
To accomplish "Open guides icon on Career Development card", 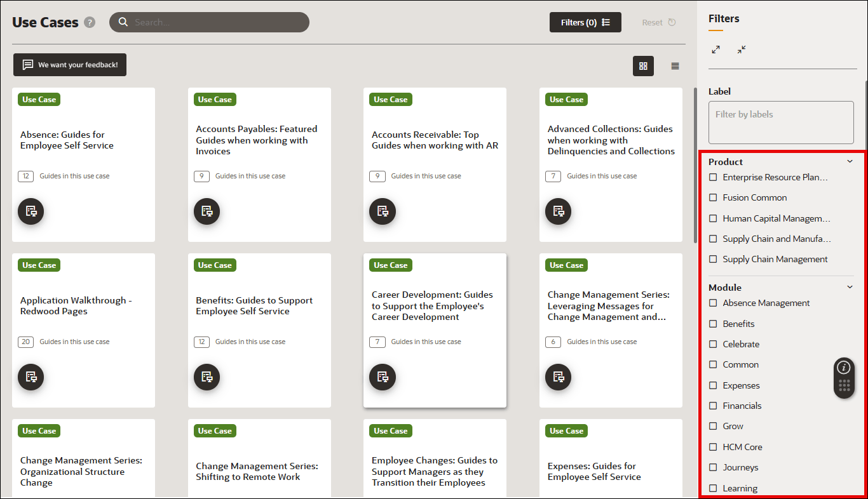I will click(x=383, y=377).
